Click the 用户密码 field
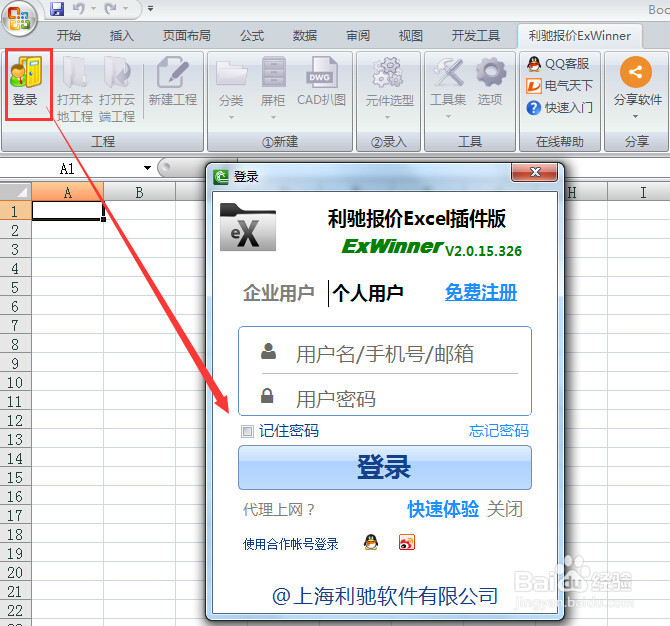The width and height of the screenshot is (670, 626). pyautogui.click(x=385, y=398)
